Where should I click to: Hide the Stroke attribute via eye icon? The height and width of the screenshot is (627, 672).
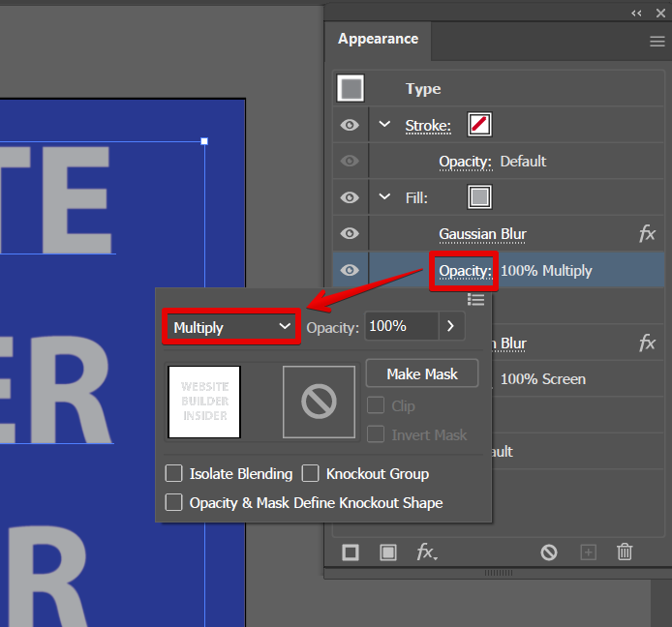351,125
